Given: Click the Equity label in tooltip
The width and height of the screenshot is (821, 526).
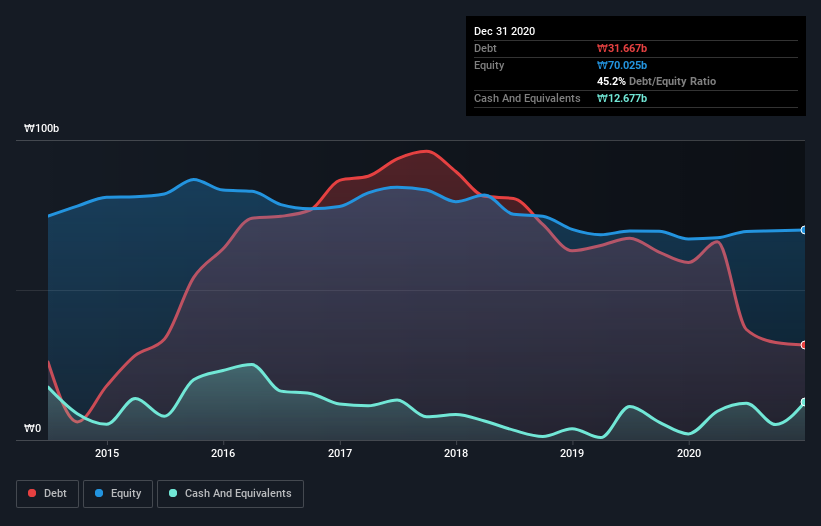Looking at the screenshot, I should click(489, 65).
